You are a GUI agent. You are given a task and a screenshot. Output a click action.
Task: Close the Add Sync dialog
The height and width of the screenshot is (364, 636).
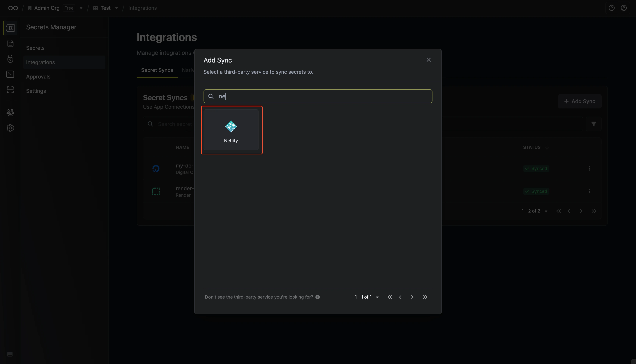[x=428, y=60]
